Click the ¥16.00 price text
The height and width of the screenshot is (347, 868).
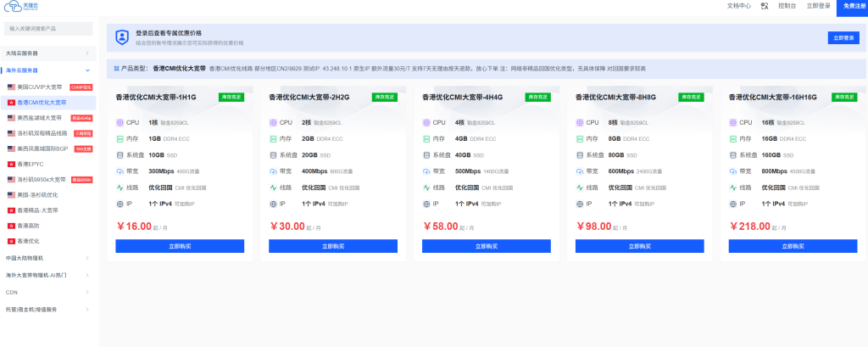[134, 227]
